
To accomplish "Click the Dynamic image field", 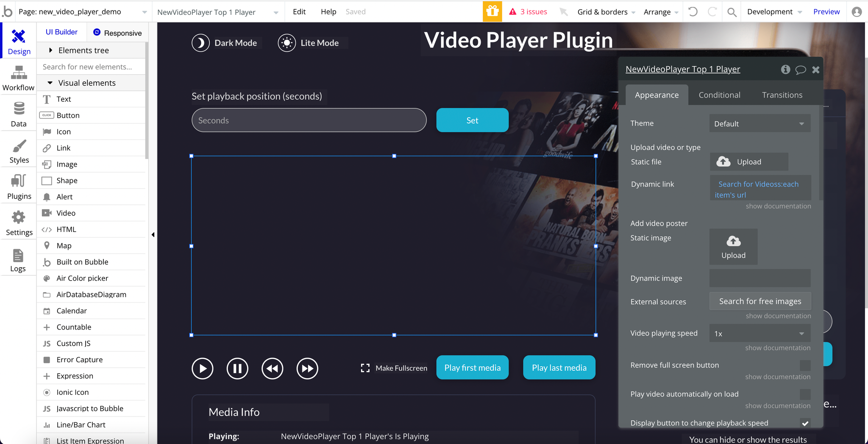I will [x=760, y=278].
